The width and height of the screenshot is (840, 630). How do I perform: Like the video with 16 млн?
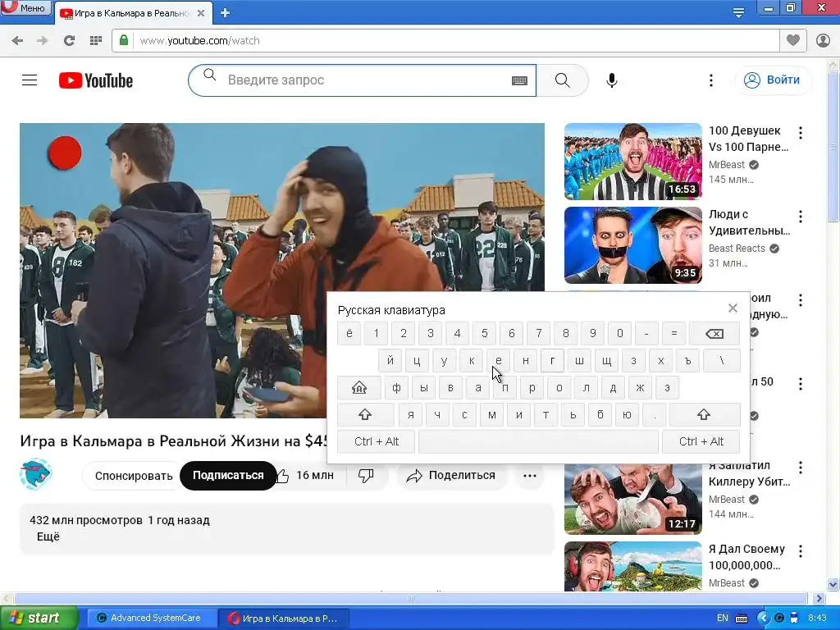coord(312,476)
